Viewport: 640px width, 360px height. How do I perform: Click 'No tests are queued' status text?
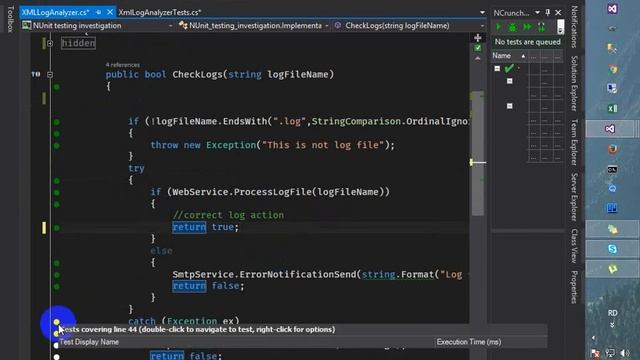click(527, 42)
